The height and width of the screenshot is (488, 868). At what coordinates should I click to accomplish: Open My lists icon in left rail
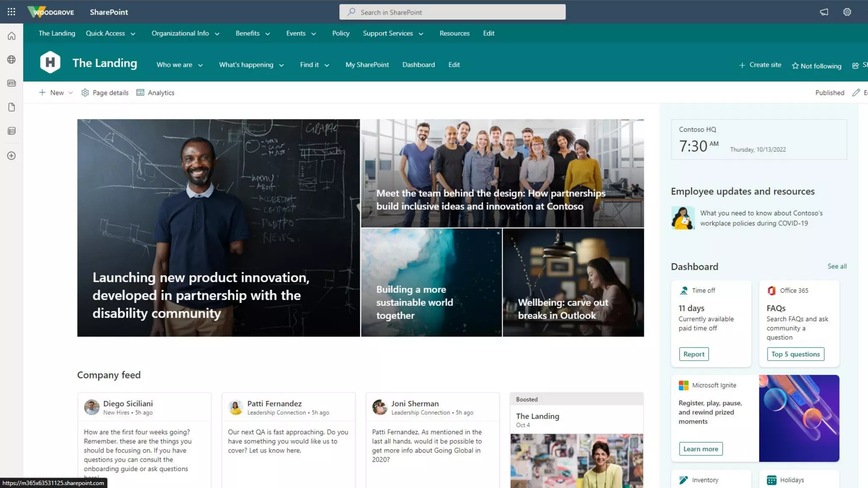click(11, 131)
